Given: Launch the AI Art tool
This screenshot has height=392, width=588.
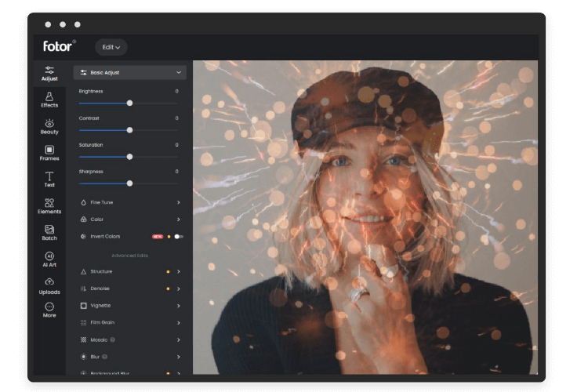Looking at the screenshot, I should (x=49, y=260).
